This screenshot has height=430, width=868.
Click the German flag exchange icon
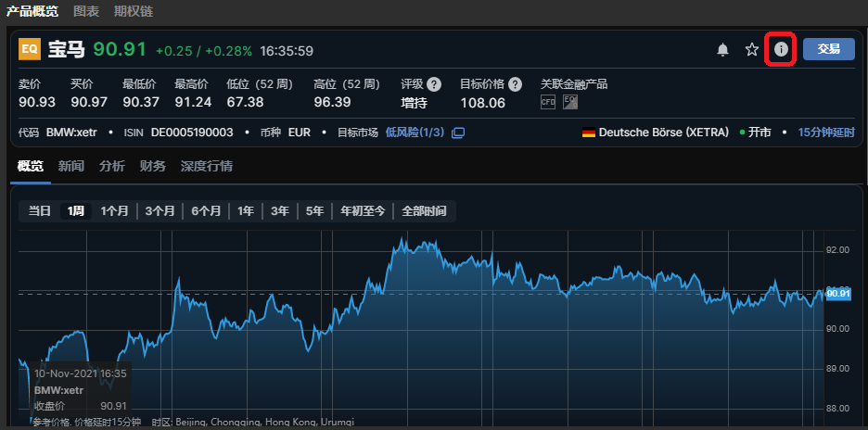(x=589, y=133)
